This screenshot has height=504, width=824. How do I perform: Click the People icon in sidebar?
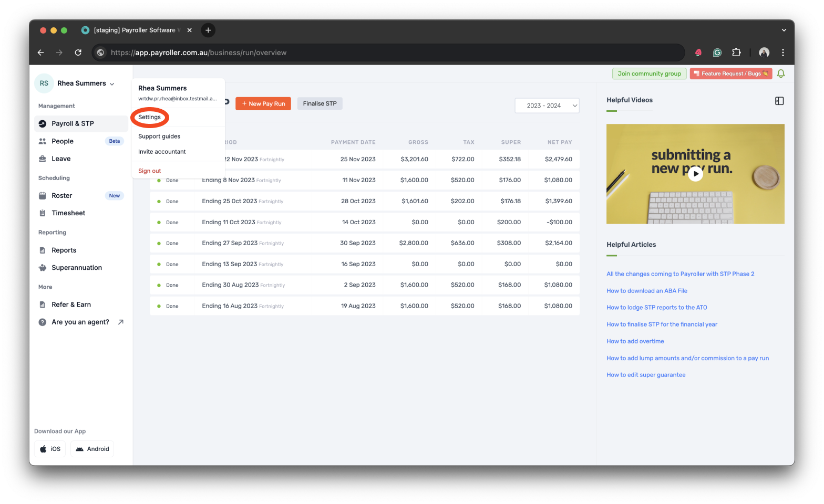click(43, 141)
